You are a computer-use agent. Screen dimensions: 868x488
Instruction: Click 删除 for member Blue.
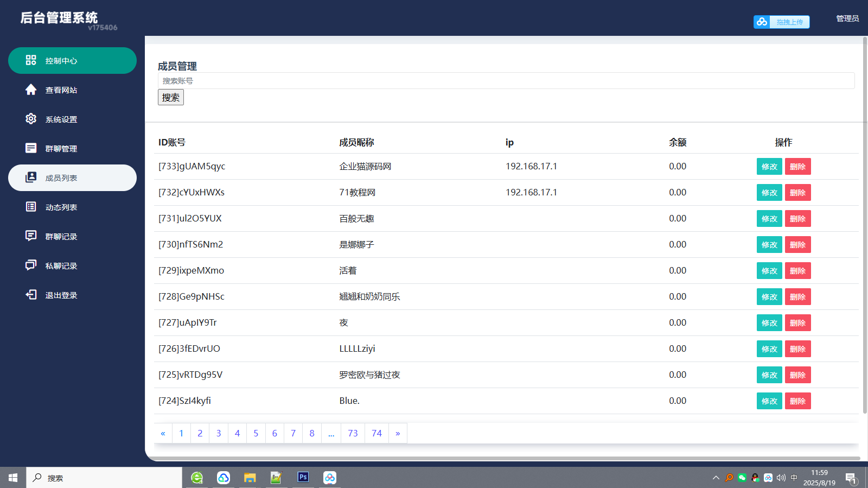point(797,401)
